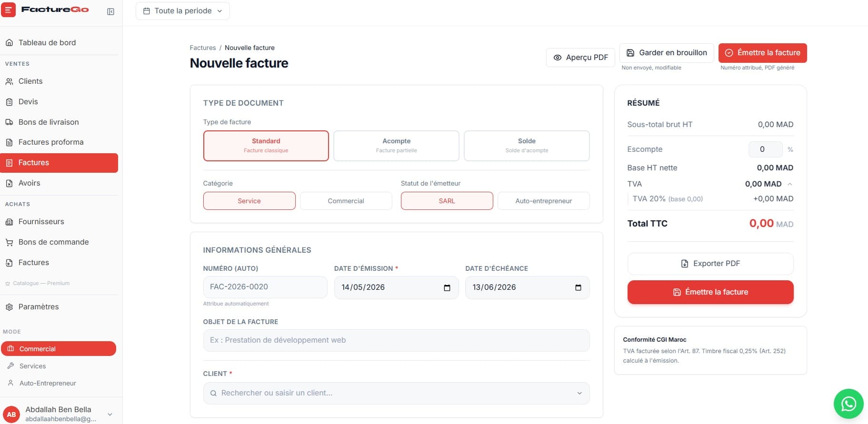Viewport: 868px width, 424px height.
Task: Set issuer status to Auto-entrepreneur
Action: pyautogui.click(x=544, y=201)
